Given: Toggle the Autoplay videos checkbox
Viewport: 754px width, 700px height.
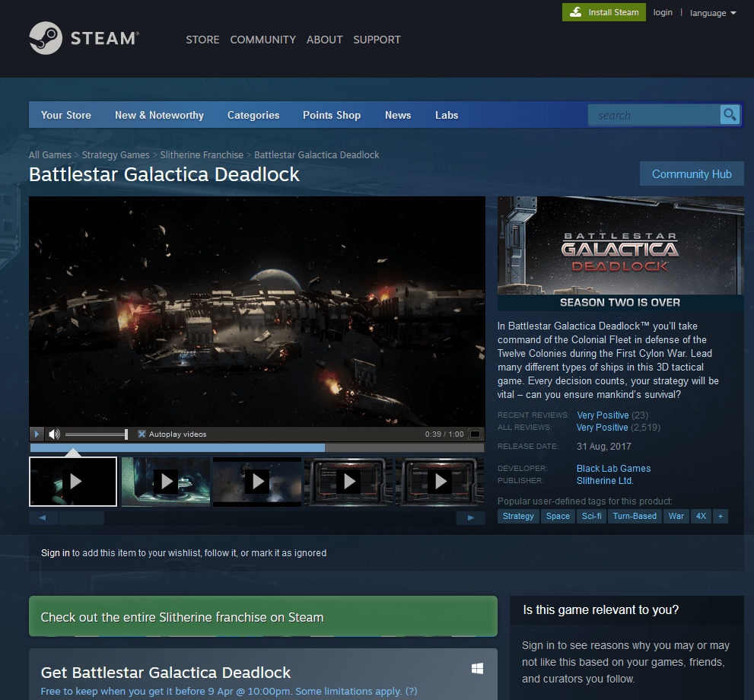Looking at the screenshot, I should [x=142, y=434].
